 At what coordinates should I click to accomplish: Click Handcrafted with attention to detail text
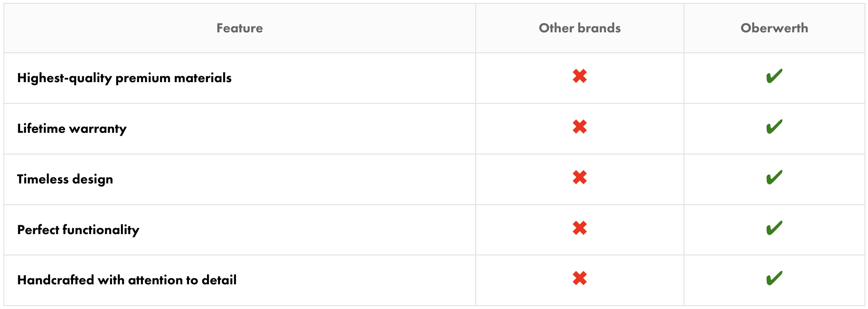coord(127,280)
